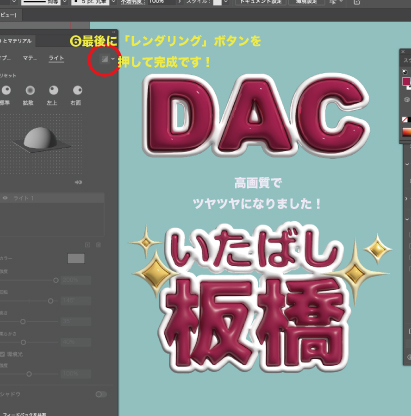Switch to the ライト tab
Image resolution: width=411 pixels, height=416 pixels.
[x=56, y=58]
